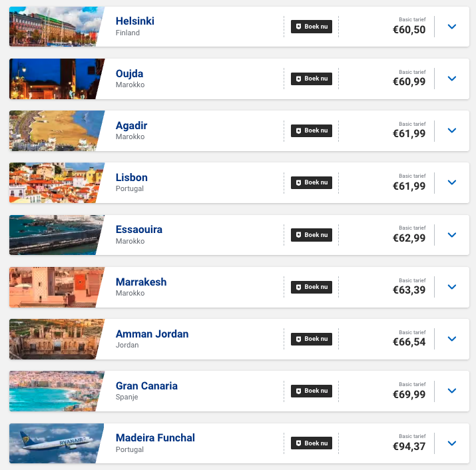Screen dimensions: 476x470
Task: Select the Ryanair plane image for Madeira
Action: [x=55, y=443]
